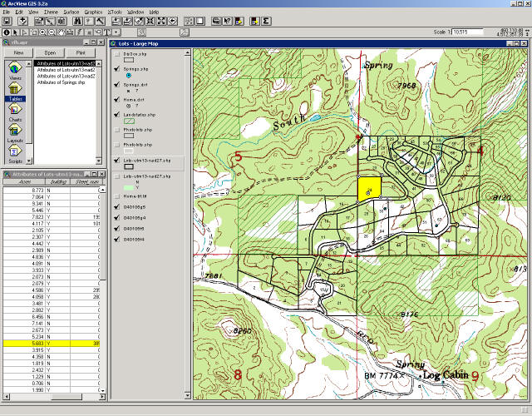Click the Scale input field

click(x=467, y=32)
